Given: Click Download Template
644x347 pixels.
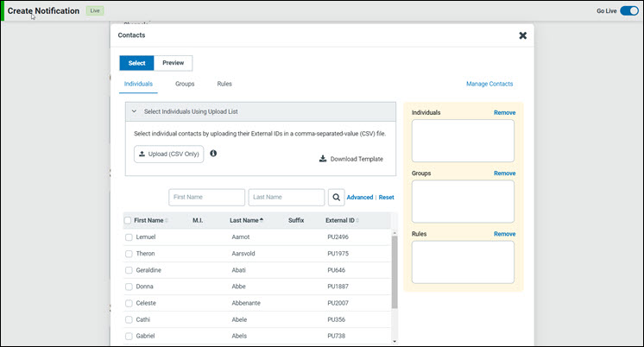Looking at the screenshot, I should (350, 159).
